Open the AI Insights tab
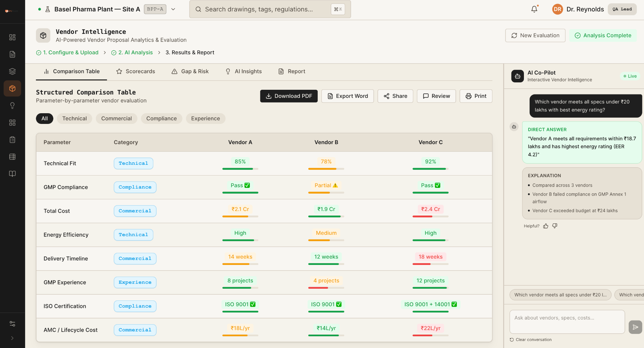This screenshot has width=644, height=348. click(244, 71)
